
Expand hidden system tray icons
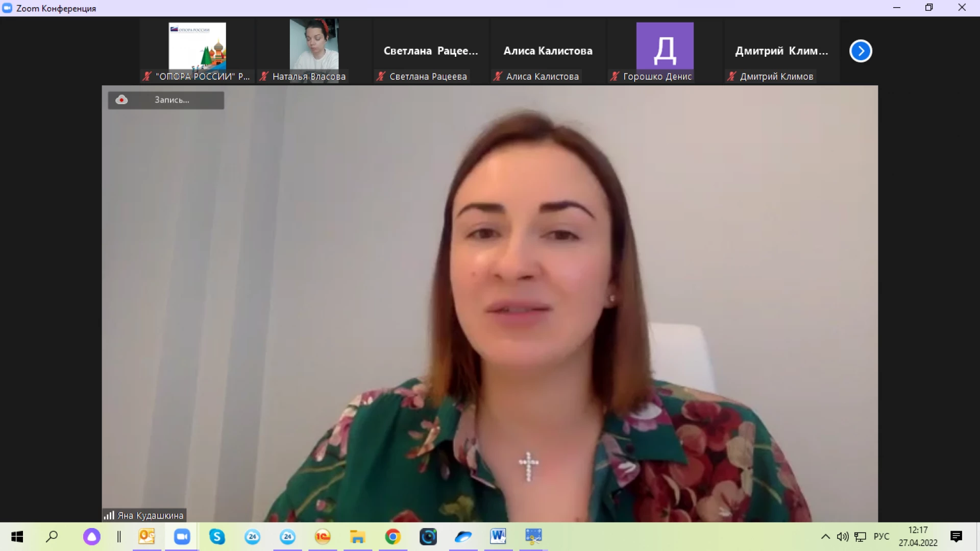pos(825,537)
